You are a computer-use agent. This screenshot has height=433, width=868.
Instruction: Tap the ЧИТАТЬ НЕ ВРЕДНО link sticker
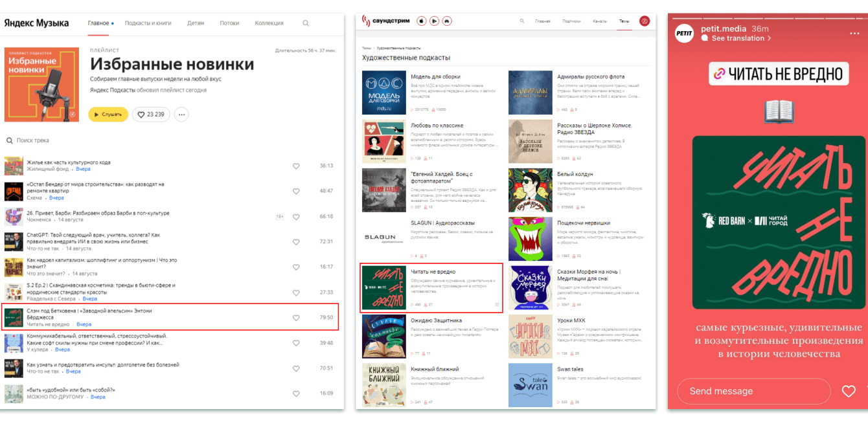778,74
